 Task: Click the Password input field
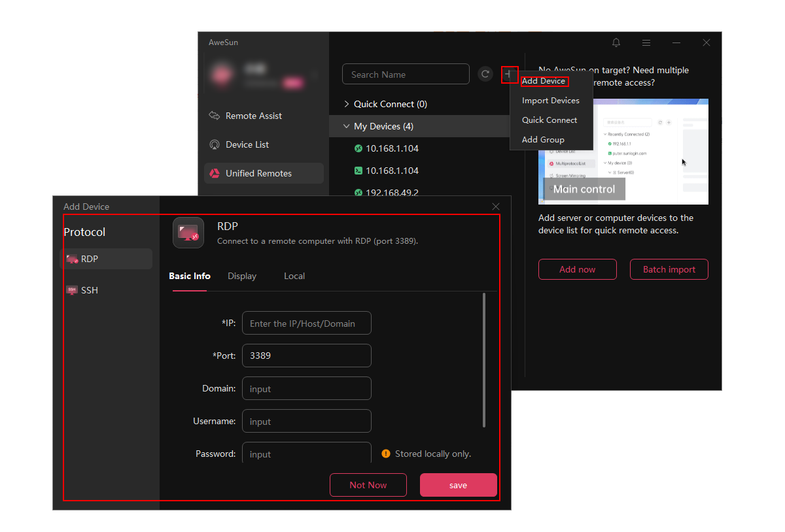[x=307, y=453]
